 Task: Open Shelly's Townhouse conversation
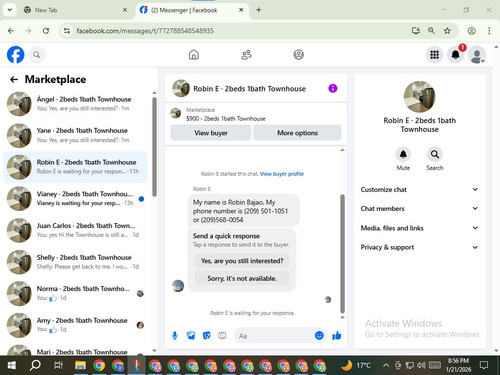75,262
